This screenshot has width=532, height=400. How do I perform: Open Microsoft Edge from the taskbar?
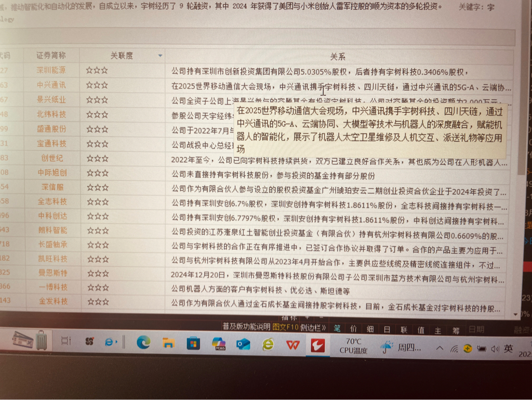(143, 343)
